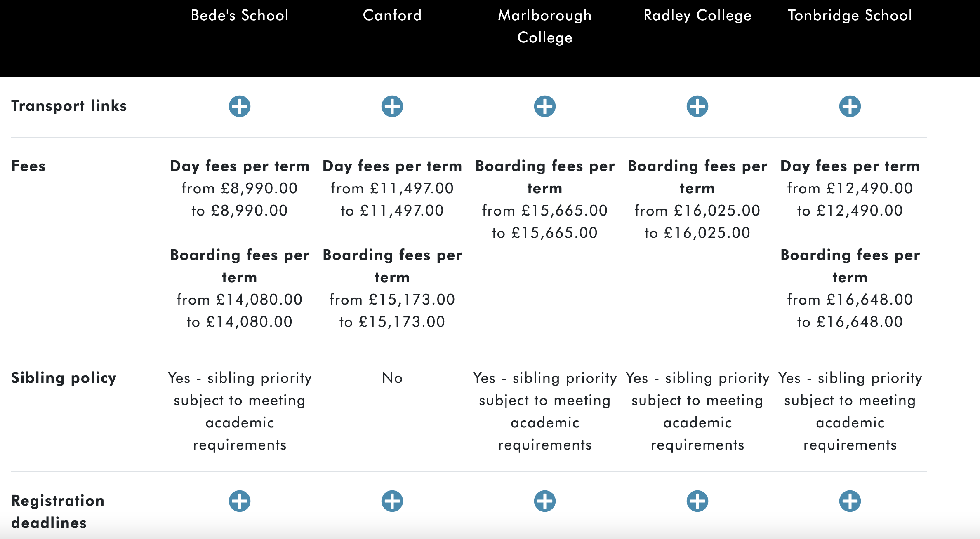Image resolution: width=980 pixels, height=539 pixels.
Task: Open the Bede's School column header
Action: click(240, 15)
